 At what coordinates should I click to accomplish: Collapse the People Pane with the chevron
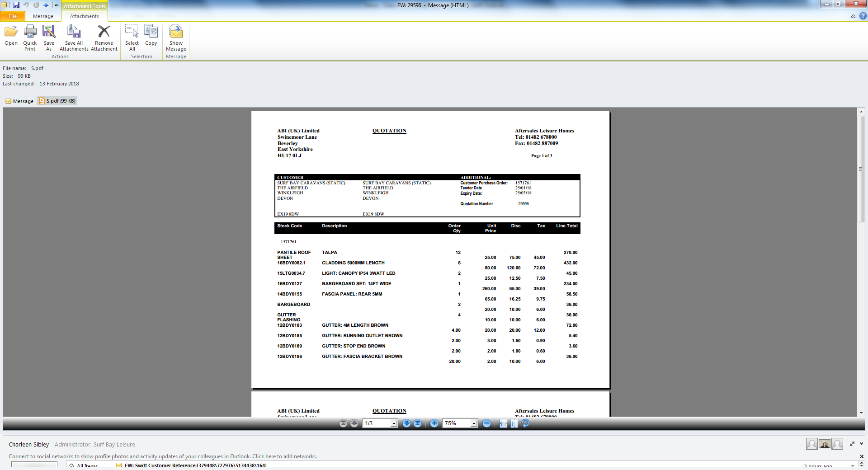coord(861,444)
